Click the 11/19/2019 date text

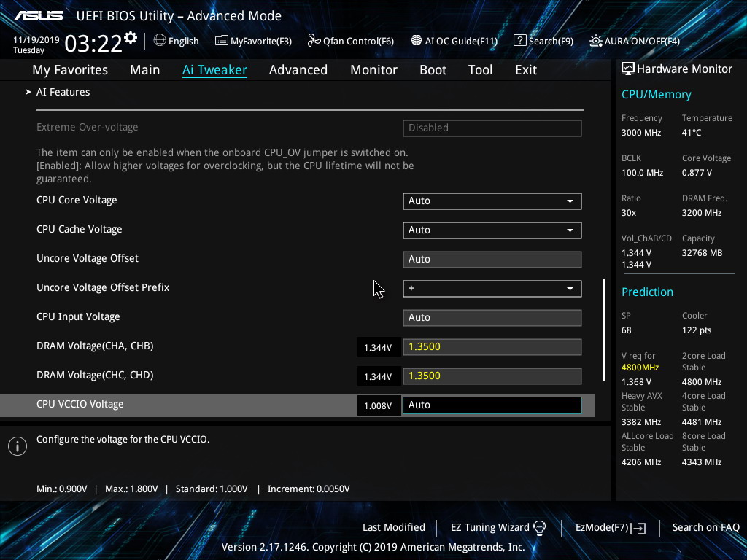click(x=36, y=40)
